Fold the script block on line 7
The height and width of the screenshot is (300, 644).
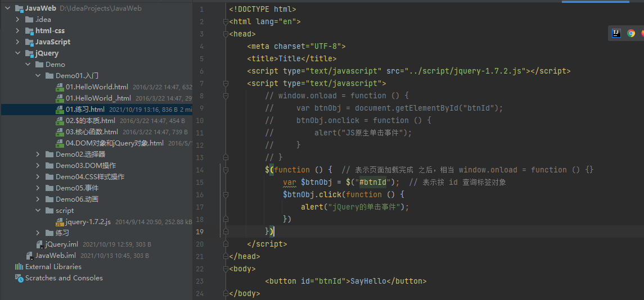tap(224, 83)
